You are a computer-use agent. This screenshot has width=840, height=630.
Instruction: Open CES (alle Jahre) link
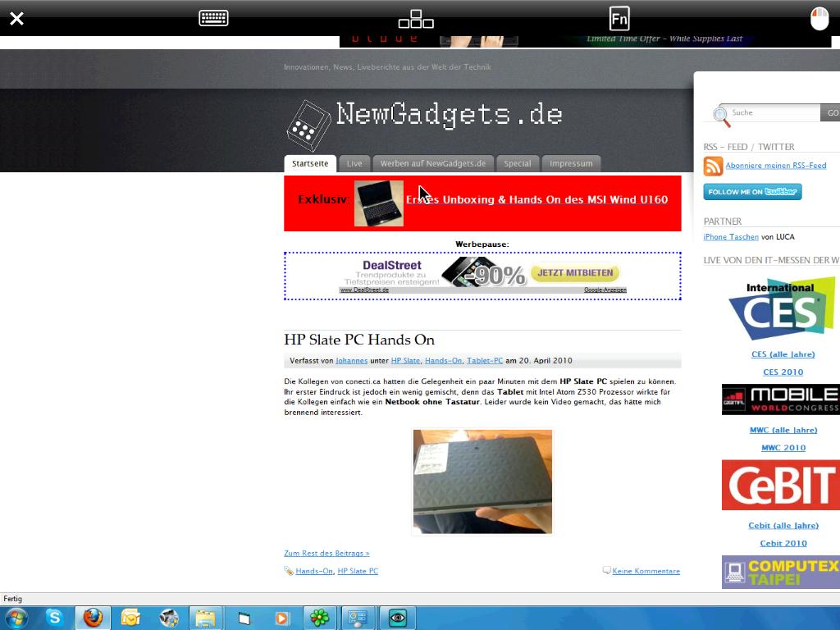783,354
